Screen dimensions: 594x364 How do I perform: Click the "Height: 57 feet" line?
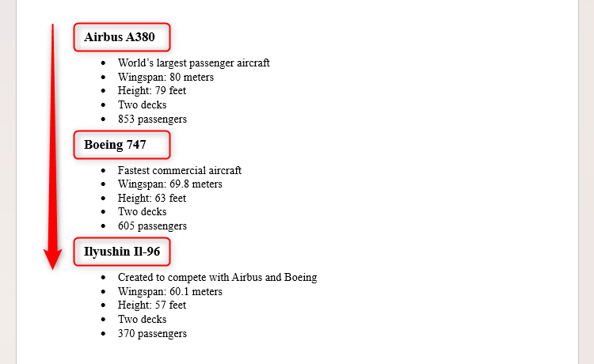coord(152,305)
